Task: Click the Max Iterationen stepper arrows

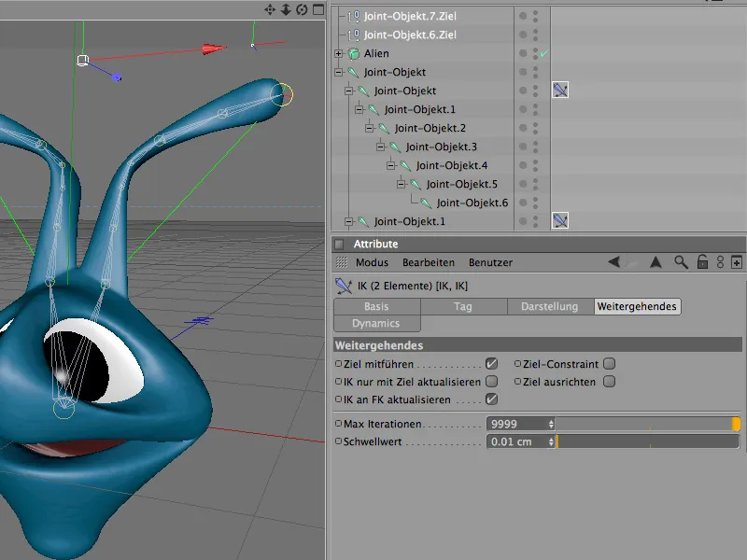Action: pyautogui.click(x=551, y=424)
